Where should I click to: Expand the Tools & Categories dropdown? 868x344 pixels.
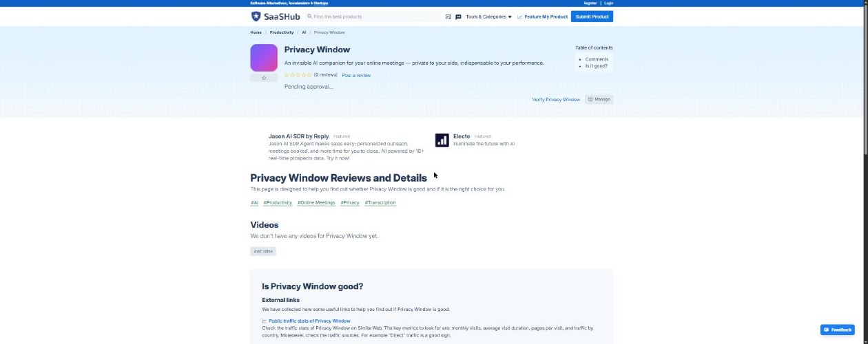point(488,17)
